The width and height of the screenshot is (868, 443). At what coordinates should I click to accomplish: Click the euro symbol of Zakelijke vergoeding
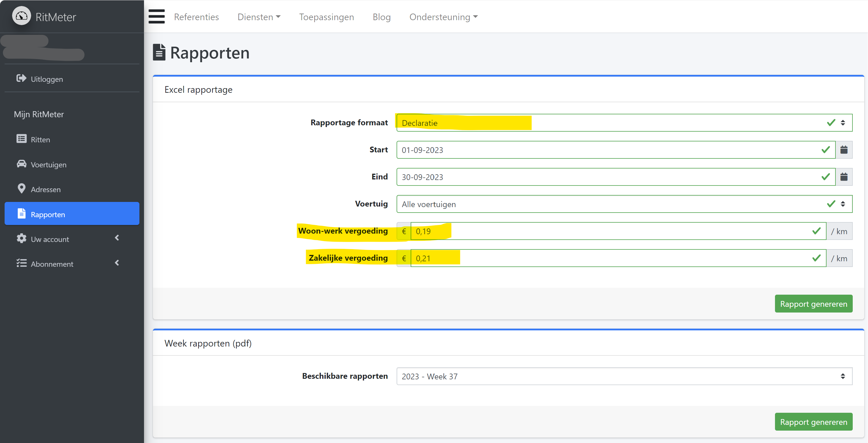404,258
